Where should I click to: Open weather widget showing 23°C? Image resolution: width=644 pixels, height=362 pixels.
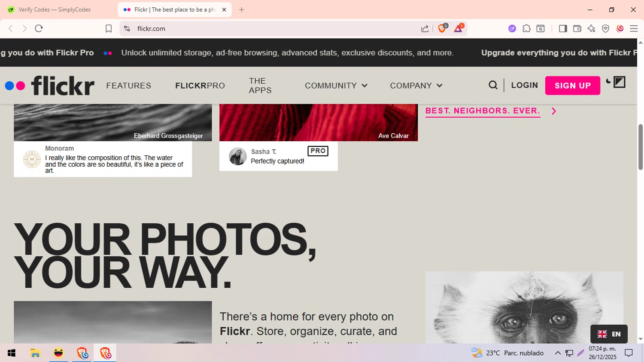507,353
